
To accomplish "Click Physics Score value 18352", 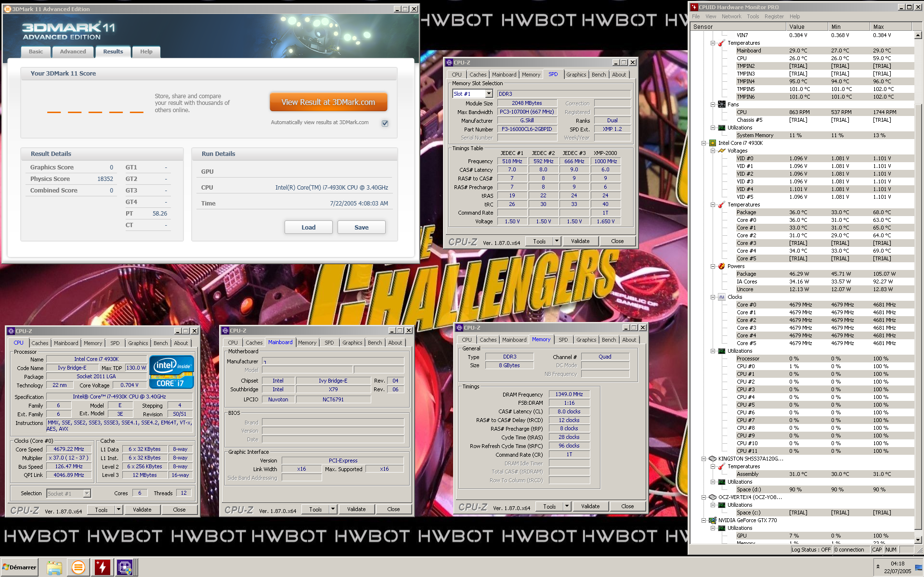I will coord(105,179).
